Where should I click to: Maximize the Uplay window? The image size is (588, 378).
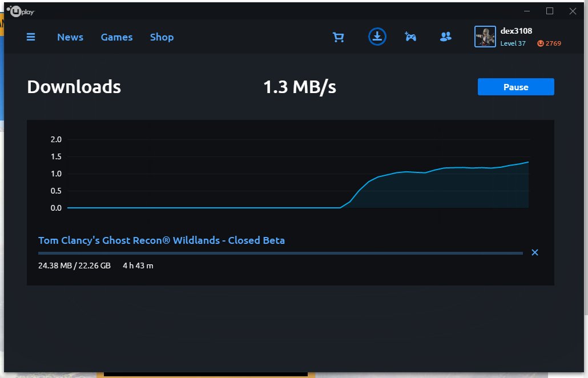point(549,11)
